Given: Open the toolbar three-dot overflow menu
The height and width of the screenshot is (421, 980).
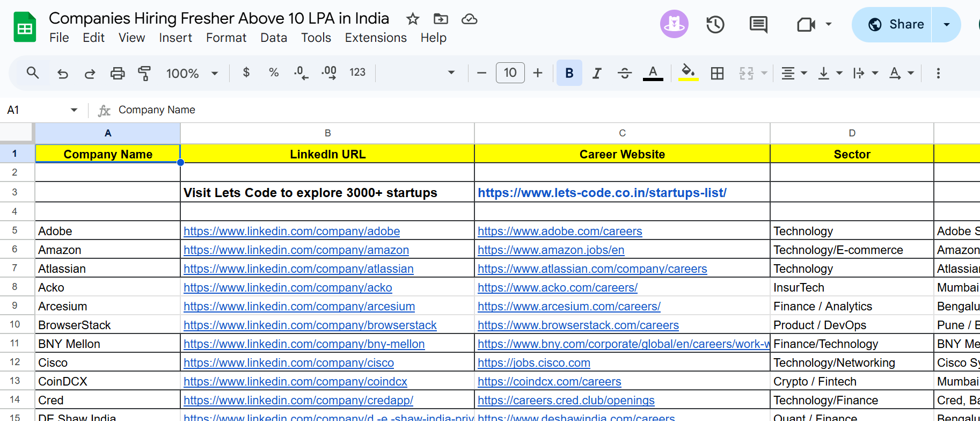Looking at the screenshot, I should (x=938, y=73).
